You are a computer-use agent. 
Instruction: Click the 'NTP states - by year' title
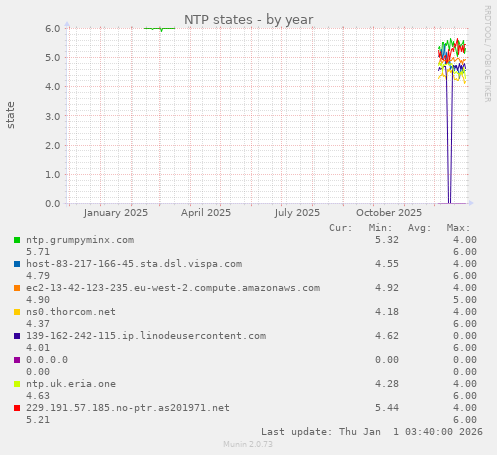(249, 20)
